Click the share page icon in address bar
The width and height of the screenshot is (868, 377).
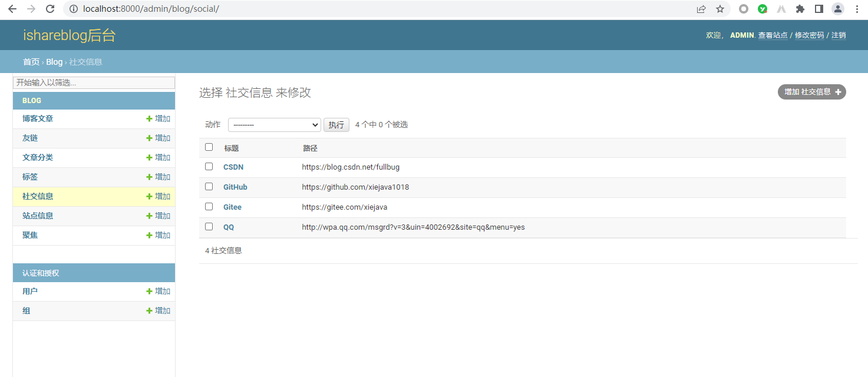701,9
